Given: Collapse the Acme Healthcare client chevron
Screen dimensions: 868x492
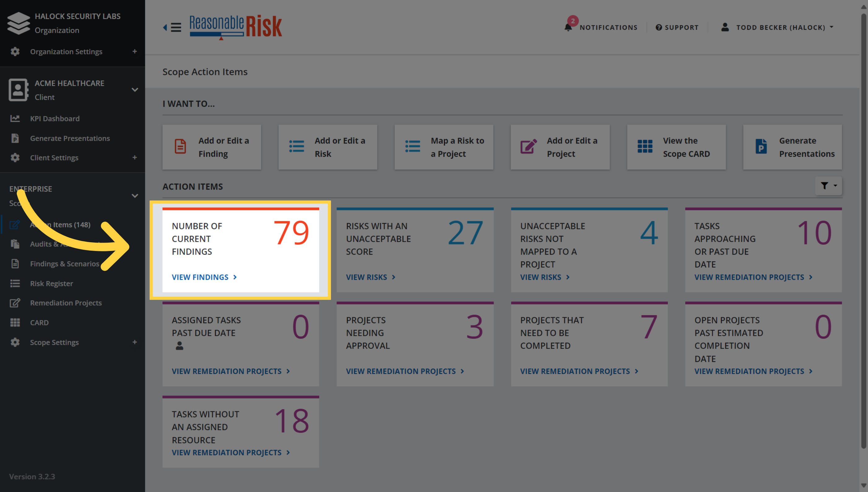Looking at the screenshot, I should pyautogui.click(x=135, y=90).
